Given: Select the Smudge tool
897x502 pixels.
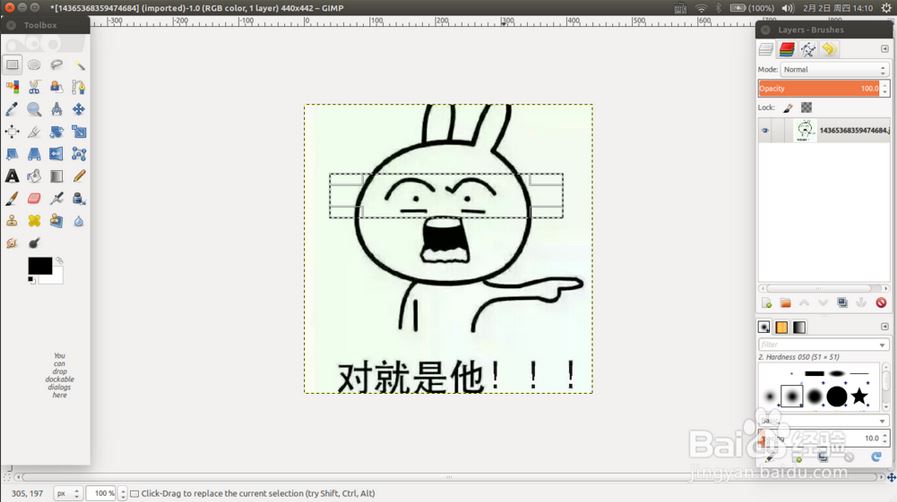Looking at the screenshot, I should [12, 243].
